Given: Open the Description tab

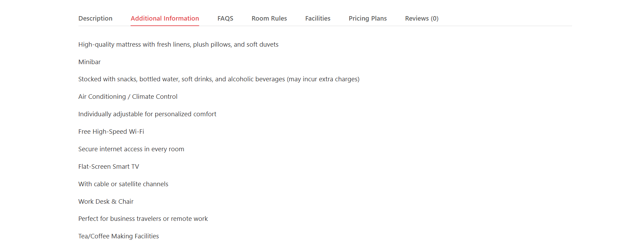Looking at the screenshot, I should 95,19.
